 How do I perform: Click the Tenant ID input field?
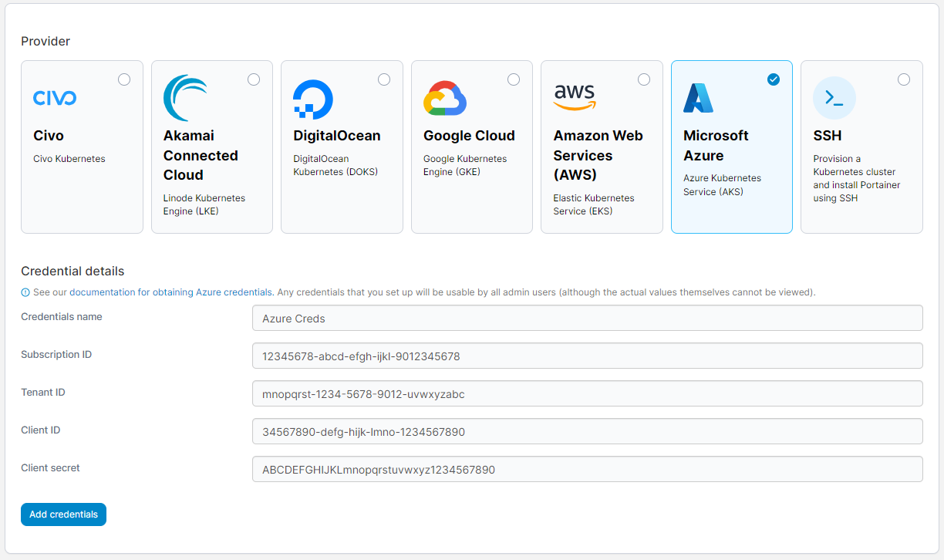coord(588,393)
